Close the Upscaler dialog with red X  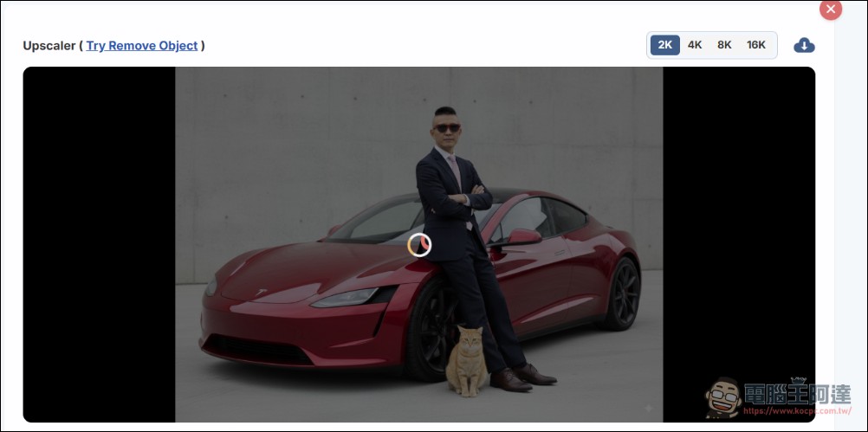(831, 10)
